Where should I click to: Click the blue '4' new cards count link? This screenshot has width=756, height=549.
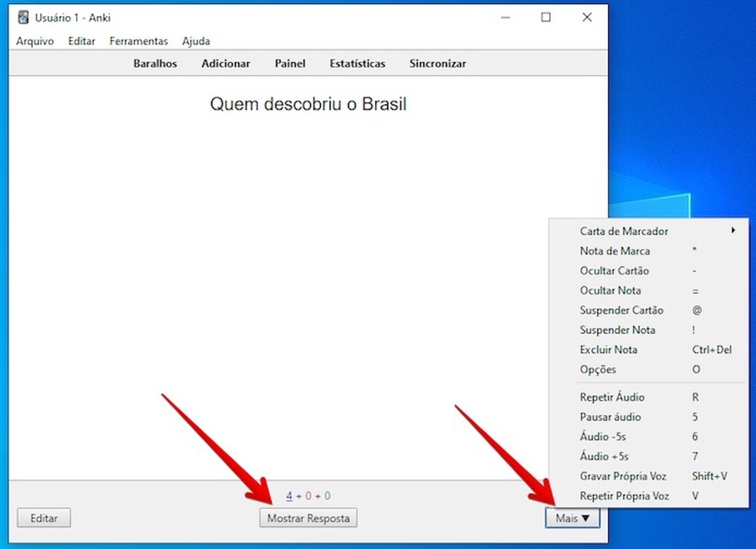[x=288, y=495]
